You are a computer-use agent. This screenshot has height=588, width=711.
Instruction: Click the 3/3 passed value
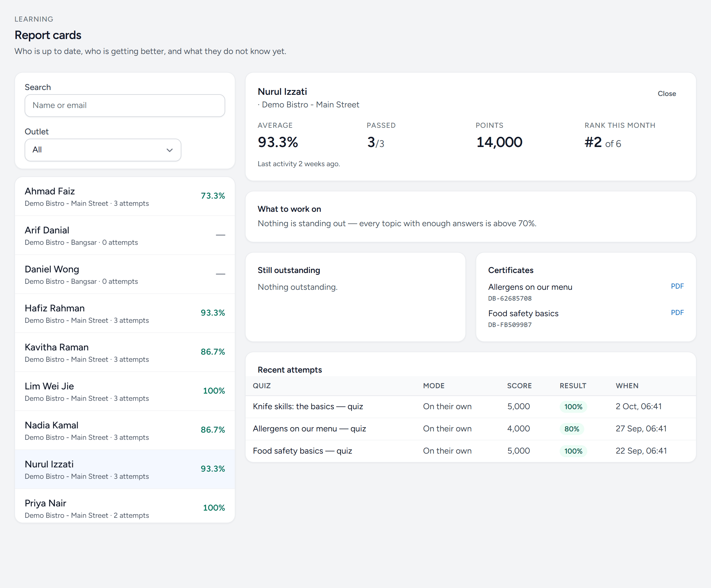coord(376,142)
